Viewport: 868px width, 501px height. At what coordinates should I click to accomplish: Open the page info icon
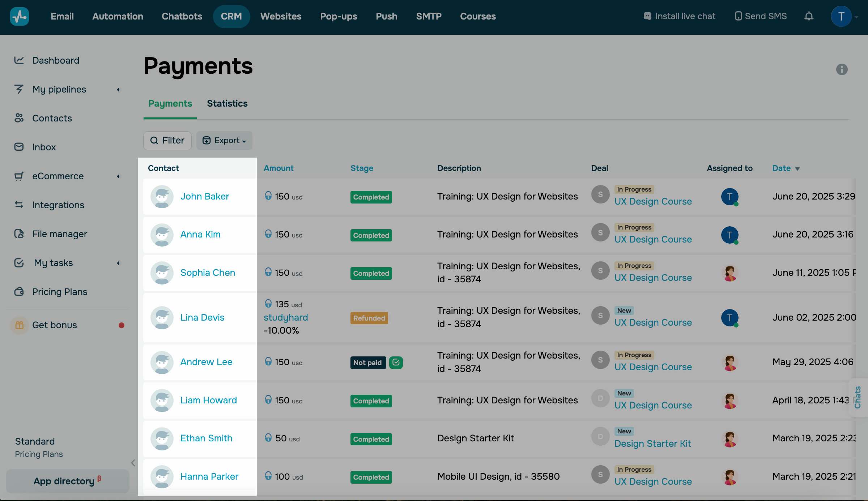point(842,69)
